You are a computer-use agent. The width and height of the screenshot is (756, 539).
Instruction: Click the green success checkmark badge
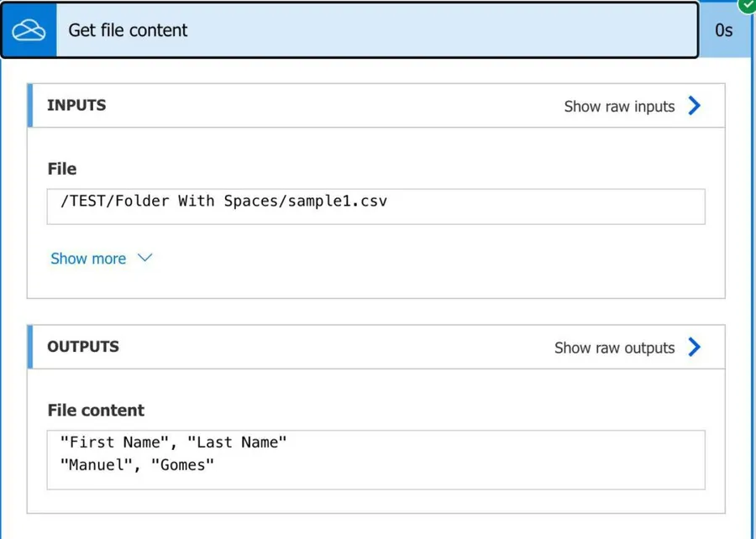point(747,4)
